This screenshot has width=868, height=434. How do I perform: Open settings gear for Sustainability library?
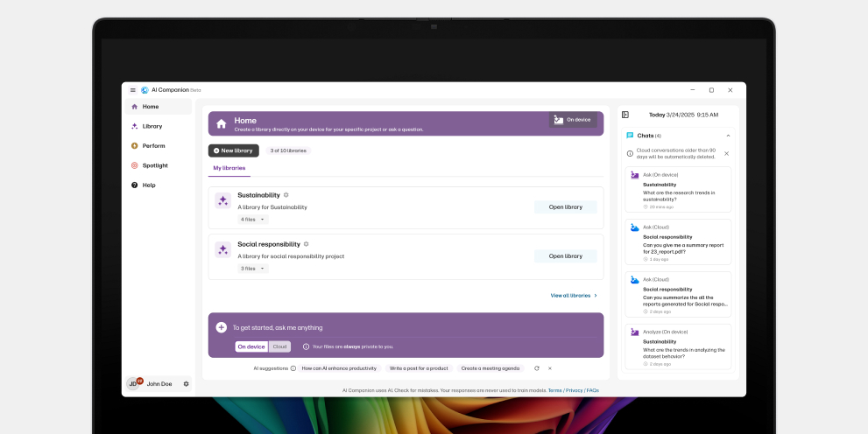point(286,195)
